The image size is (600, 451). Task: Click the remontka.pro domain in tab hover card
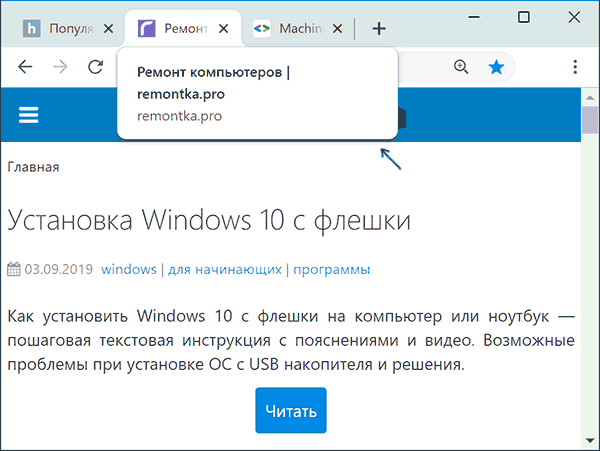point(179,116)
